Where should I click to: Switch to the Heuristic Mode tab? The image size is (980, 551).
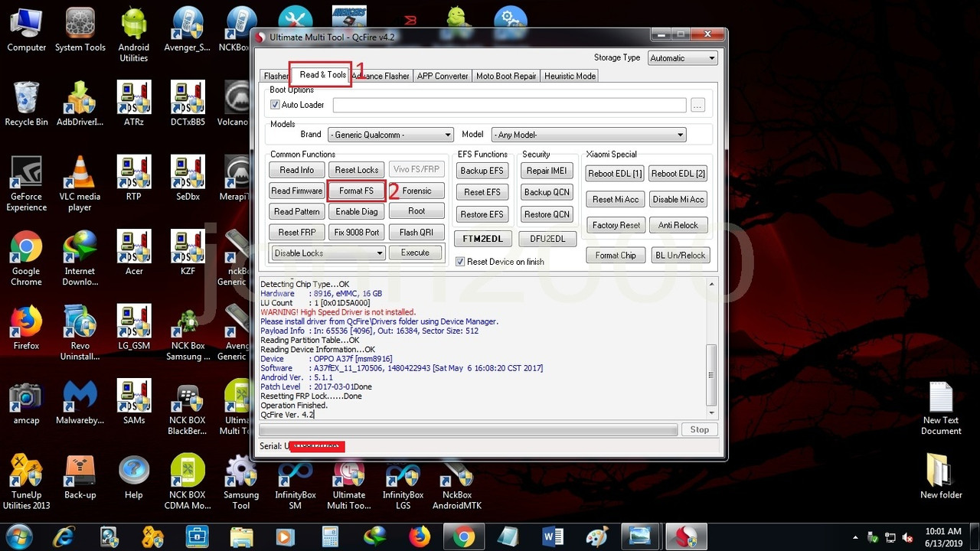570,76
